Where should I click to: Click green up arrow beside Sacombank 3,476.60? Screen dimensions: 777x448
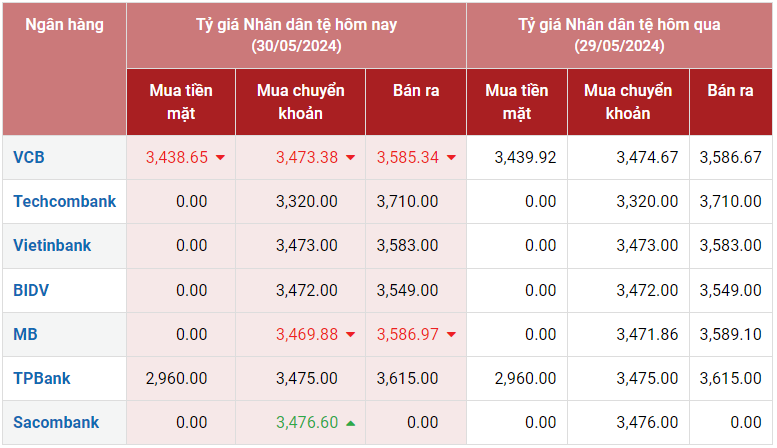pyautogui.click(x=351, y=423)
